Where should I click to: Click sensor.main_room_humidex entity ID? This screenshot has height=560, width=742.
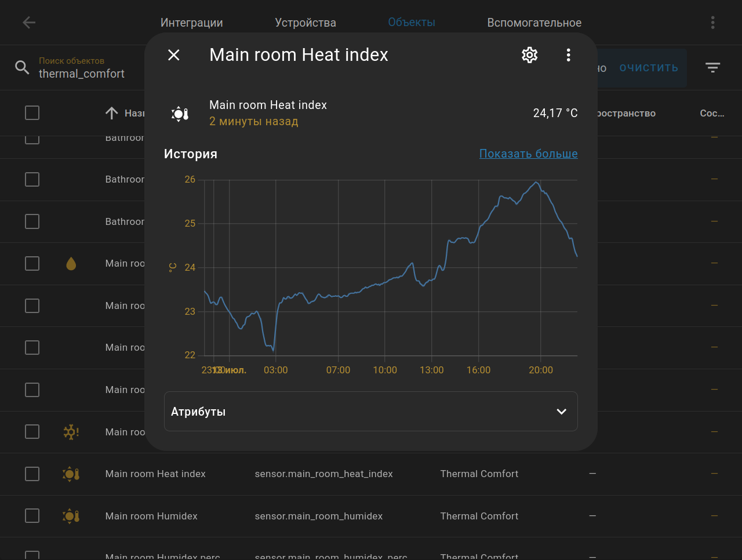click(319, 516)
